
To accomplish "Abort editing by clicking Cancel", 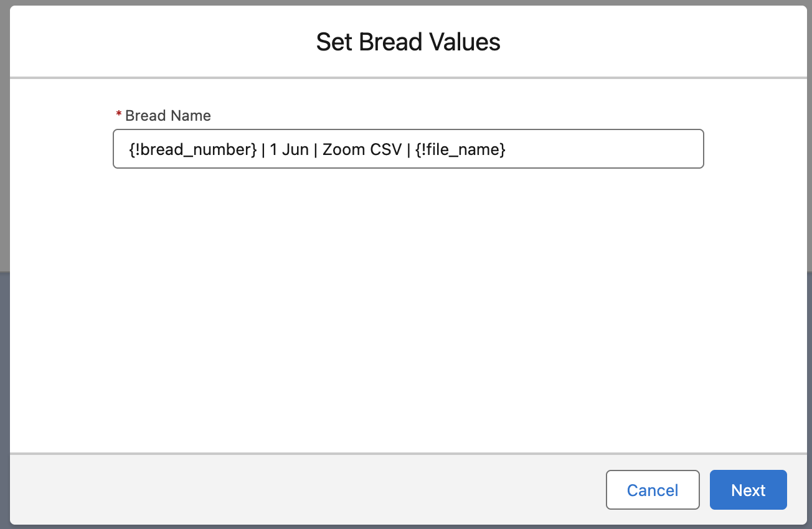I will 653,490.
